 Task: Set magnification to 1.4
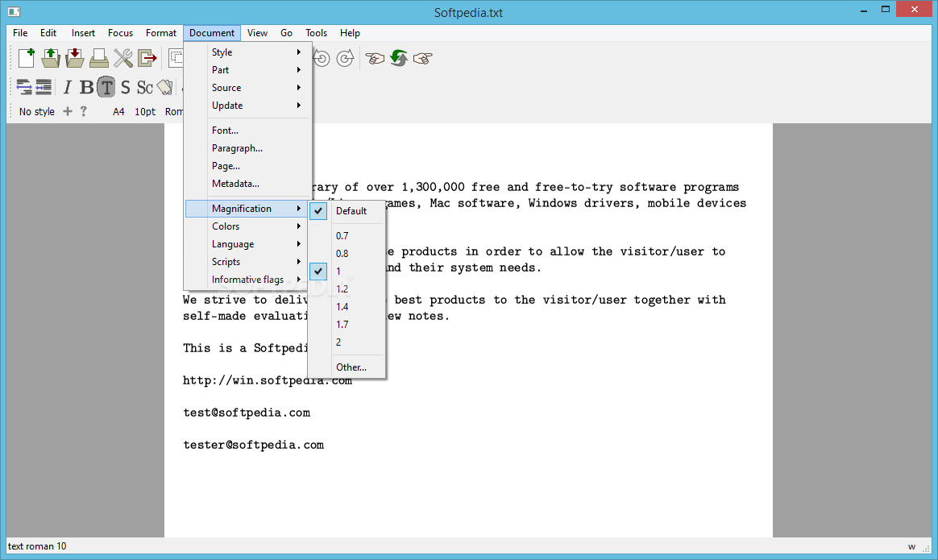coord(347,307)
